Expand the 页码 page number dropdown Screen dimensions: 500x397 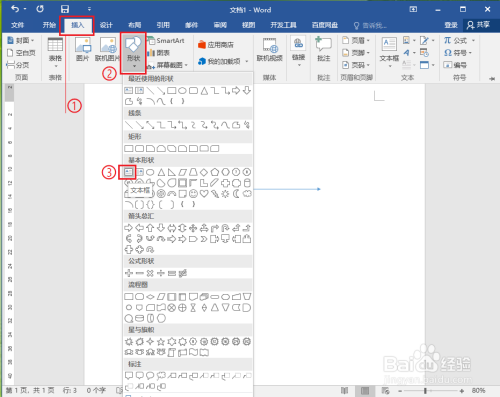point(369,65)
